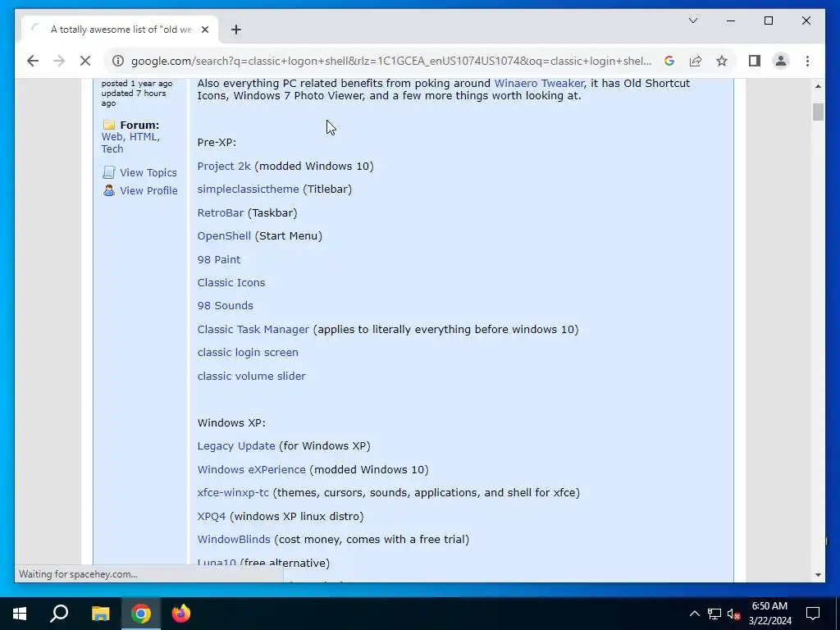Open the taskbar clock and date

pyautogui.click(x=769, y=614)
